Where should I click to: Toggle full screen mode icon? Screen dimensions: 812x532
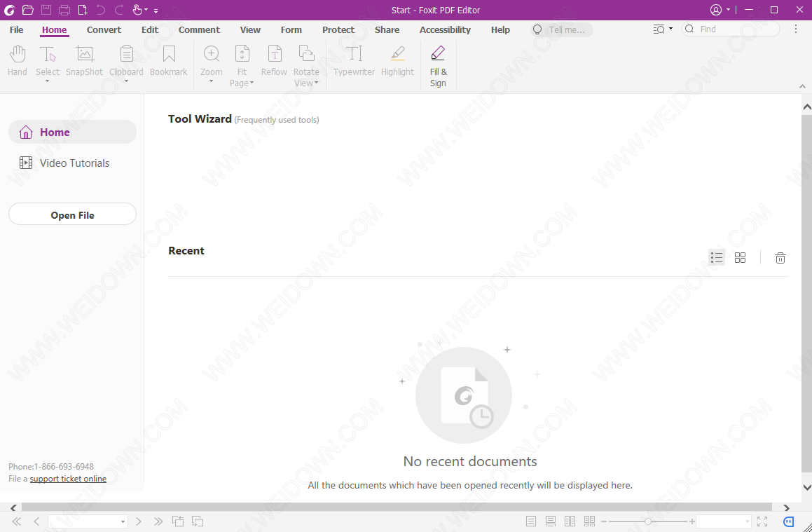coord(762,521)
